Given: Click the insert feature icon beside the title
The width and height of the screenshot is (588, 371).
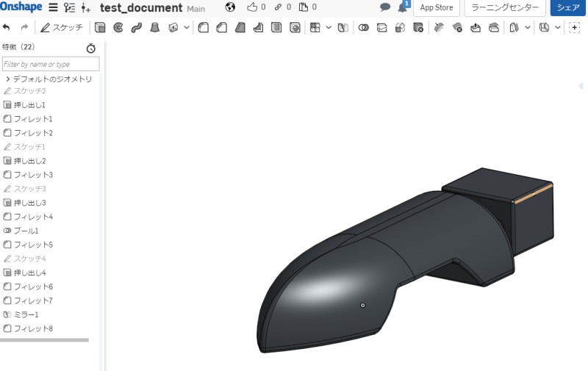Looking at the screenshot, I should (x=85, y=8).
